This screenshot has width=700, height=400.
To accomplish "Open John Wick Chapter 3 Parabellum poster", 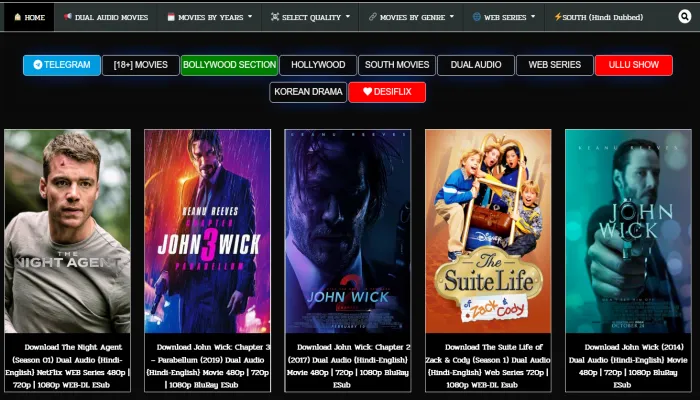I will [208, 231].
